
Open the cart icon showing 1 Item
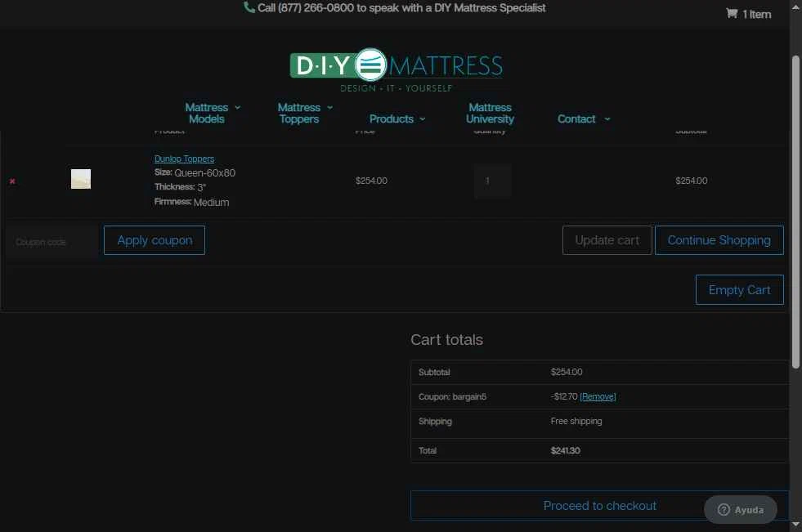(x=748, y=14)
